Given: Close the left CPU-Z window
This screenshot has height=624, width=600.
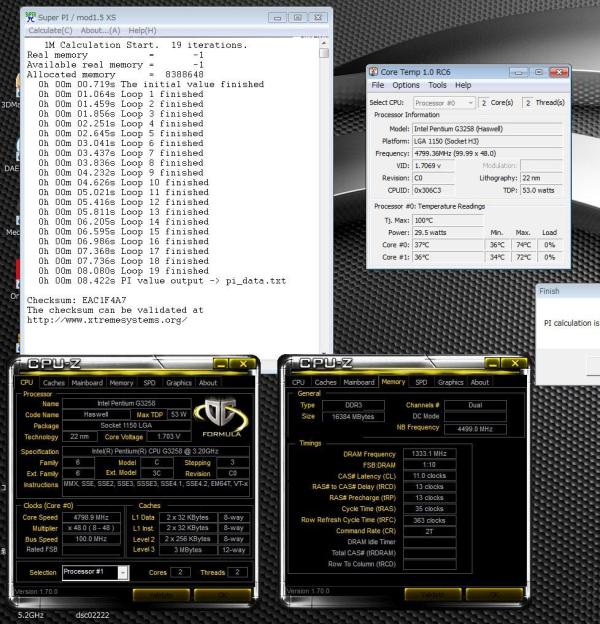Looking at the screenshot, I should 243,364.
